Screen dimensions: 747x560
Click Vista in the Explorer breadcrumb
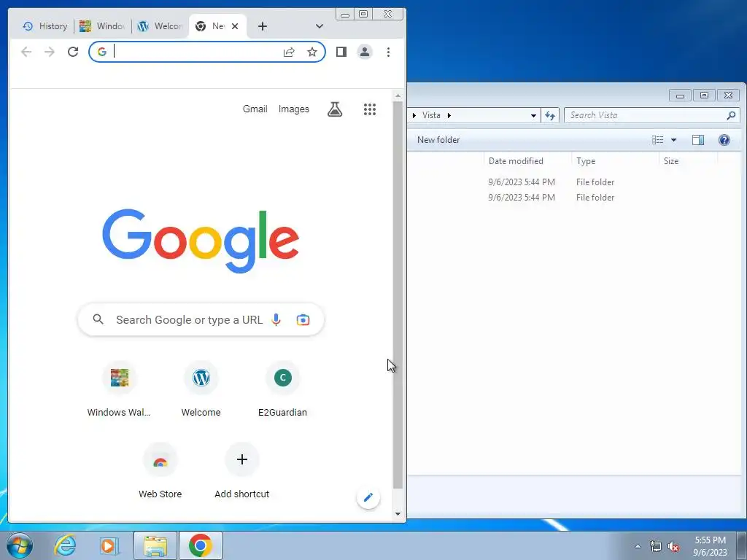[x=431, y=115]
